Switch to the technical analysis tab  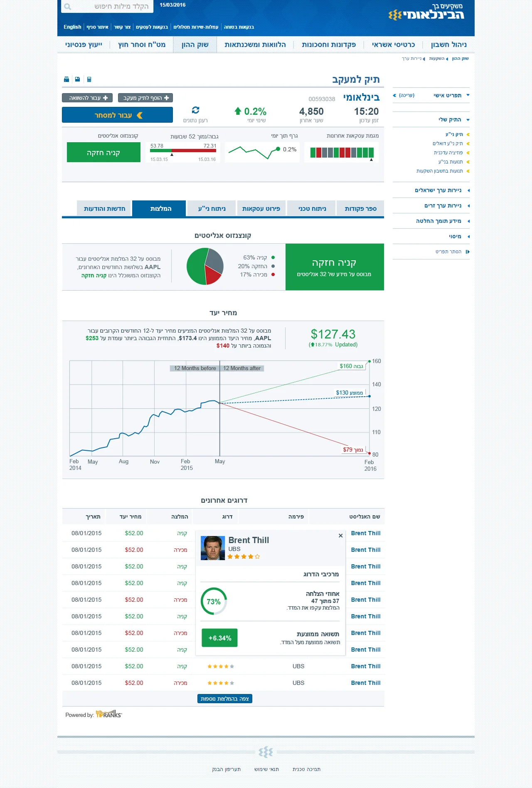tap(312, 208)
